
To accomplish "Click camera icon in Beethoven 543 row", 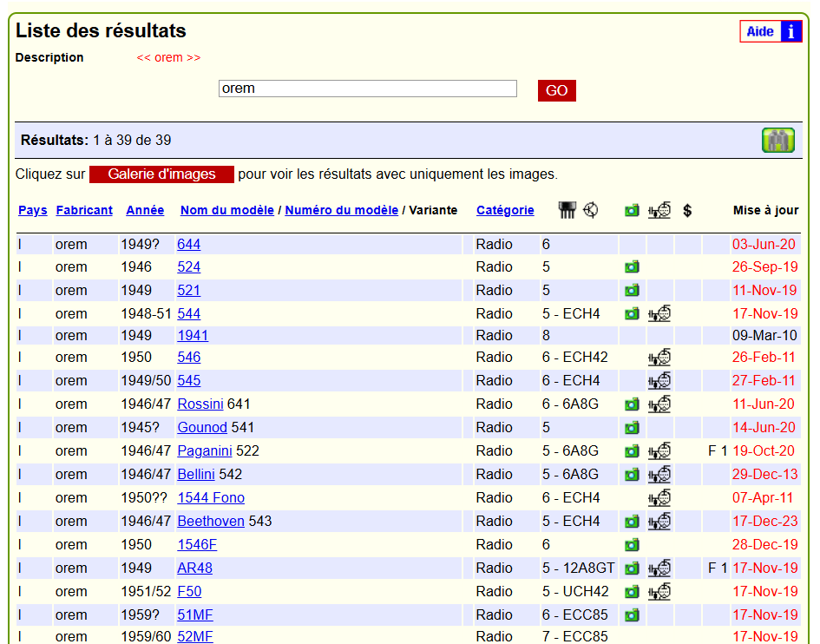I will tap(632, 522).
